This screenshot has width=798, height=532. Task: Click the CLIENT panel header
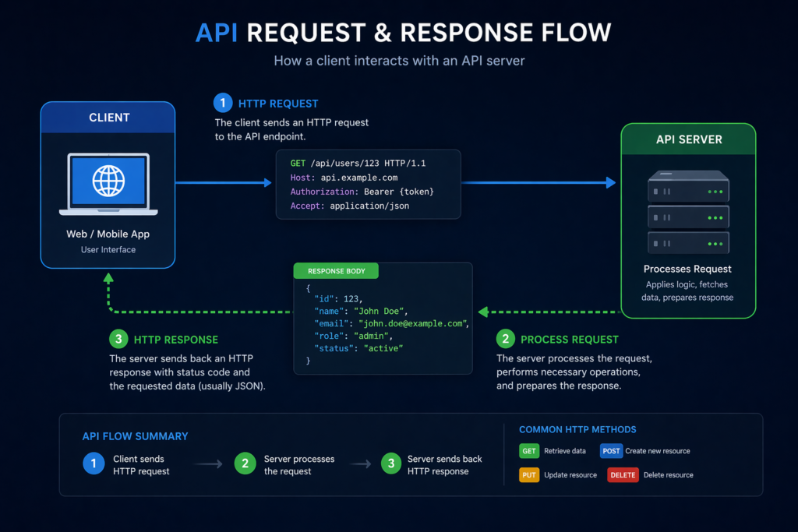[108, 118]
